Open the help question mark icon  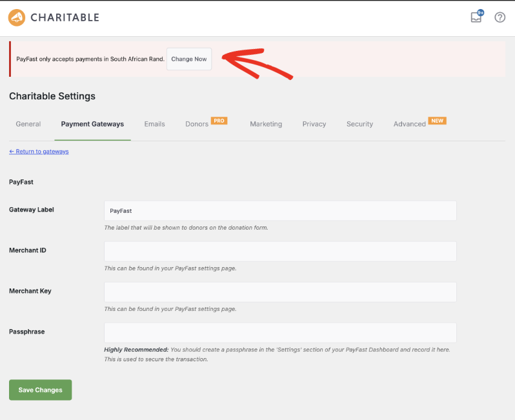click(x=500, y=17)
